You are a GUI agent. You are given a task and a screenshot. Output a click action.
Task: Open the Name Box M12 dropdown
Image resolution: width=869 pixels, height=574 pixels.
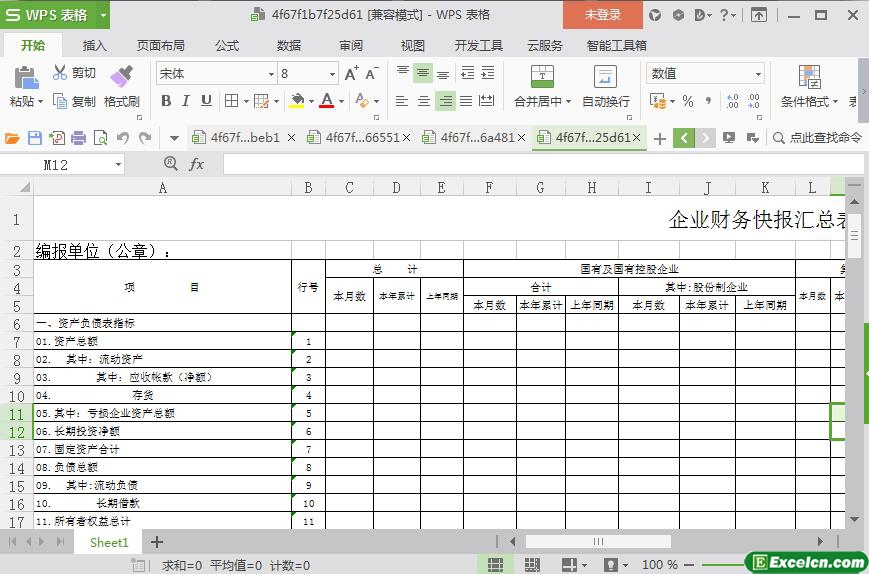click(118, 165)
